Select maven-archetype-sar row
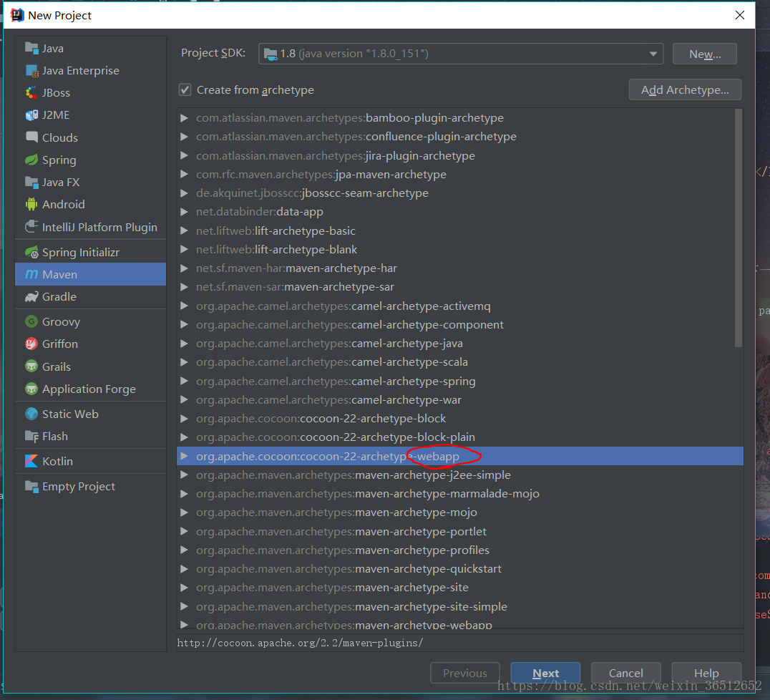The height and width of the screenshot is (700, 770). point(459,287)
